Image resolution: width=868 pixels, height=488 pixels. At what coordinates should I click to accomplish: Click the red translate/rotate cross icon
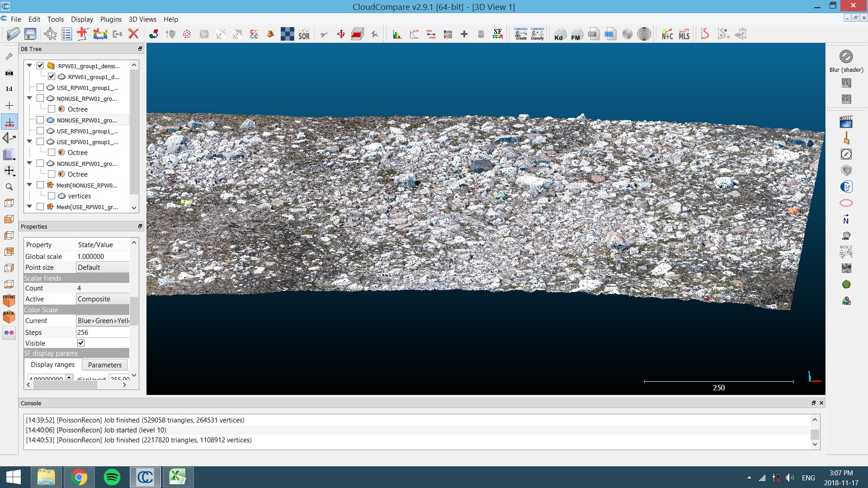point(341,34)
